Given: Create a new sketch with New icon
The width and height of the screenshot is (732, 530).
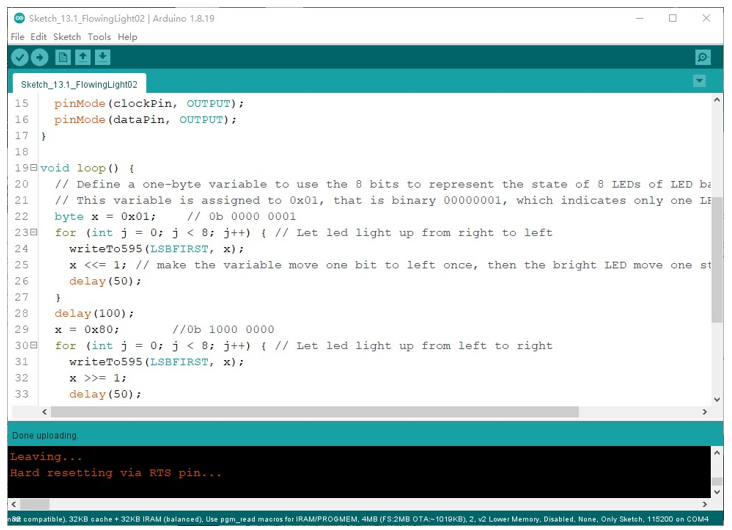Looking at the screenshot, I should (x=63, y=57).
